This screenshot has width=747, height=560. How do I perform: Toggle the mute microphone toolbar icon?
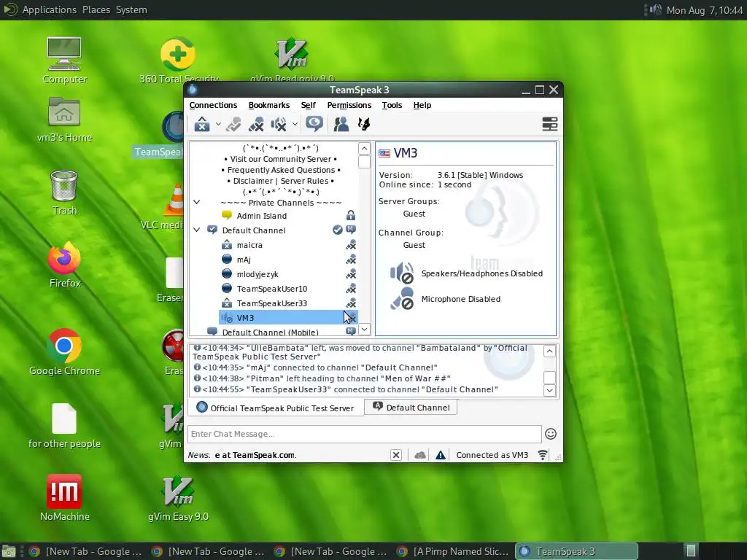click(x=256, y=124)
